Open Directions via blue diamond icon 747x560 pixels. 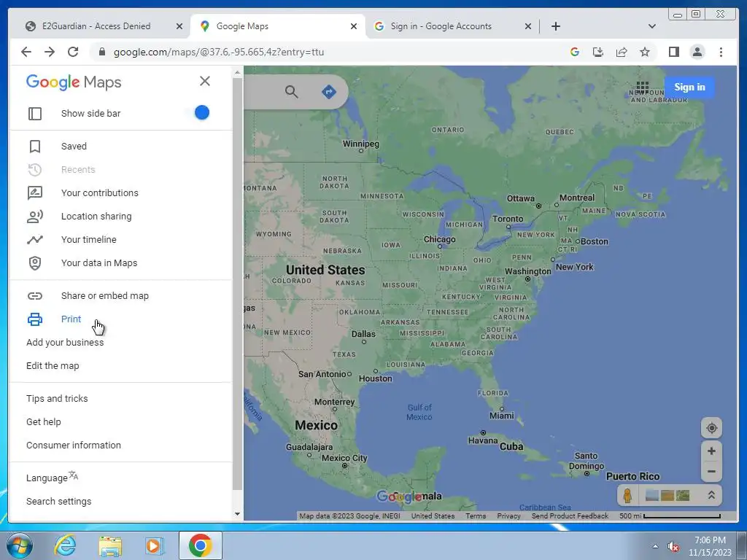coord(329,91)
